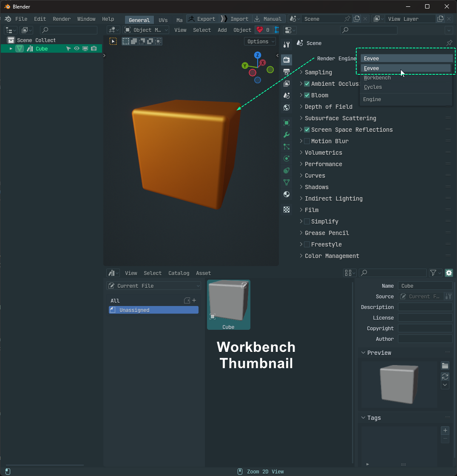This screenshot has height=476, width=457.
Task: Open the File menu
Action: tap(21, 19)
